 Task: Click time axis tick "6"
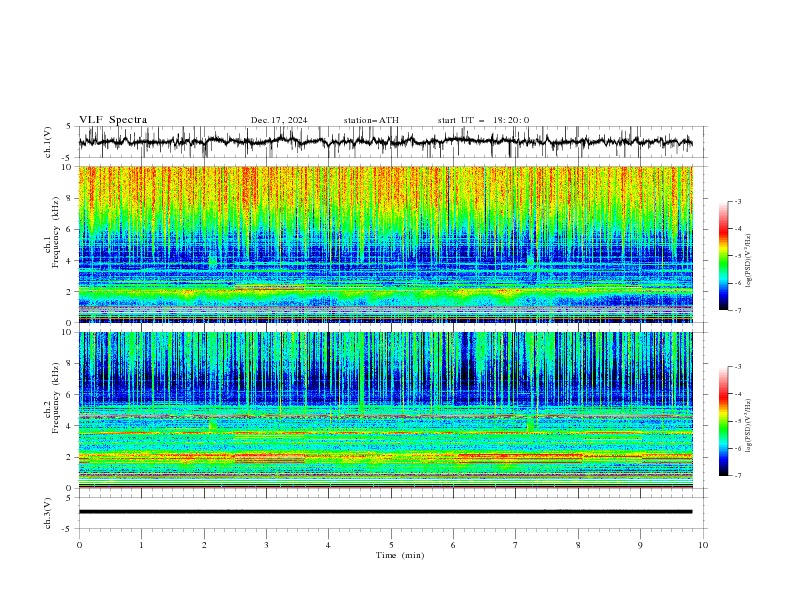[453, 545]
